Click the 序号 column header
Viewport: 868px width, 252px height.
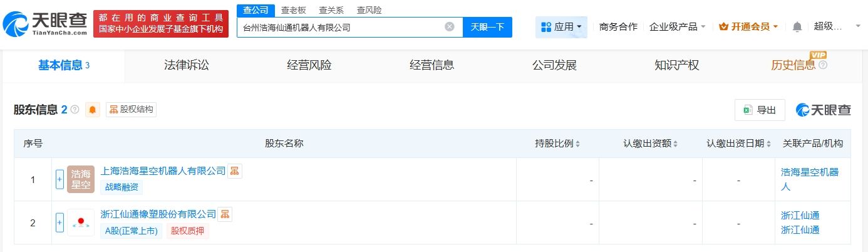(33, 144)
